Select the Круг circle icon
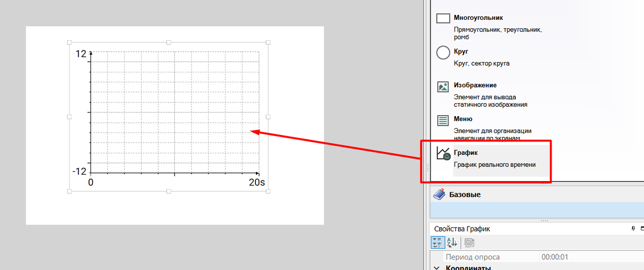This screenshot has height=270, width=644. 443,52
